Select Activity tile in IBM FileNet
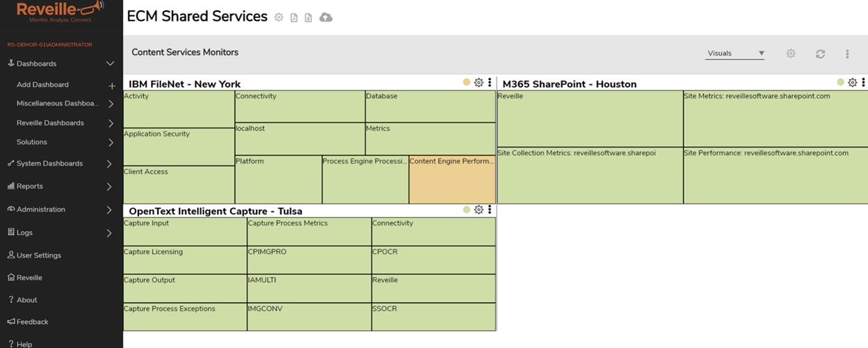The image size is (868, 348). (x=179, y=109)
